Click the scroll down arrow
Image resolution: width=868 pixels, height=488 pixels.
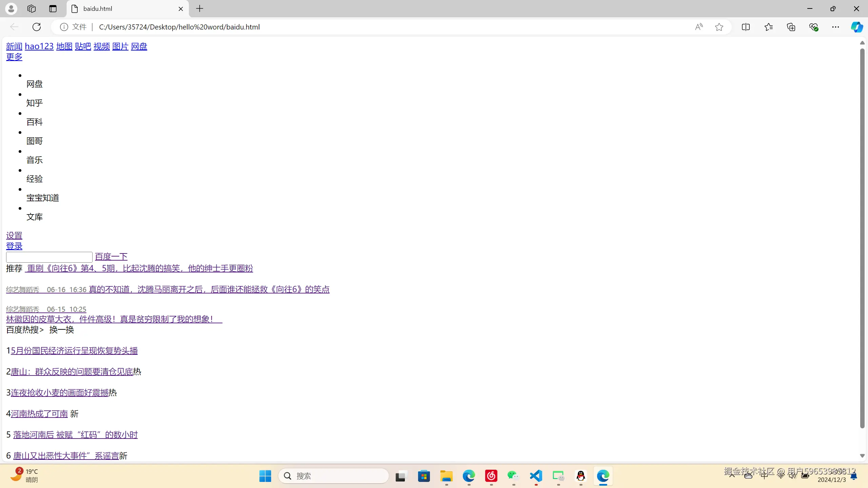862,456
